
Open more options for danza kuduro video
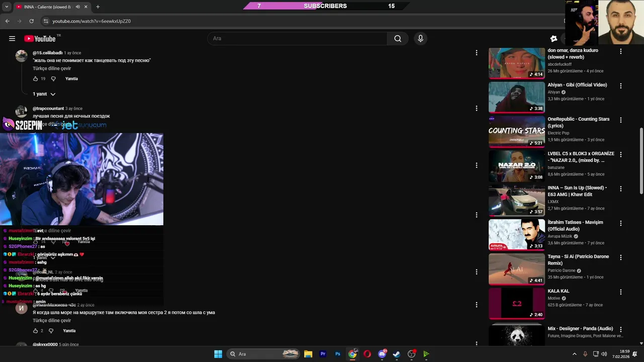point(620,51)
